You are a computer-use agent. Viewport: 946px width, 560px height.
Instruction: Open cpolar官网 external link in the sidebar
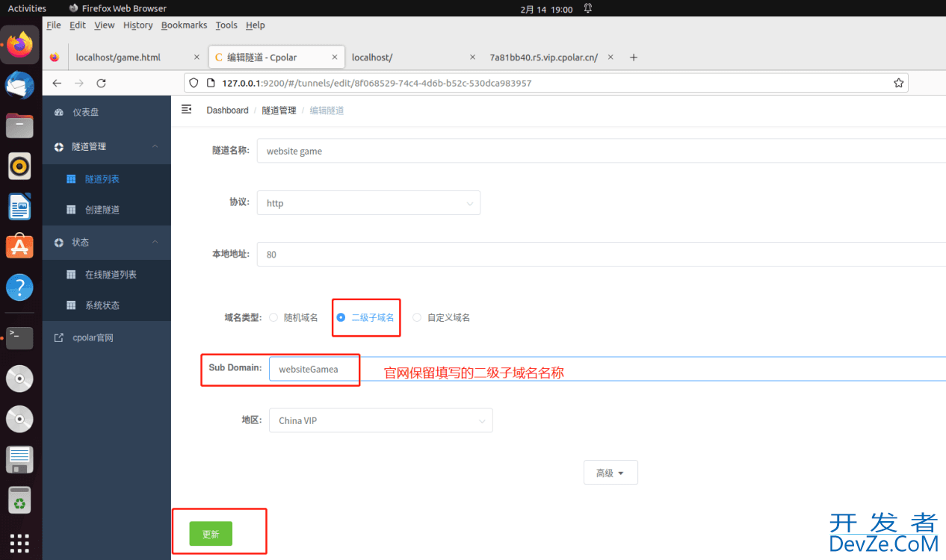(x=107, y=338)
